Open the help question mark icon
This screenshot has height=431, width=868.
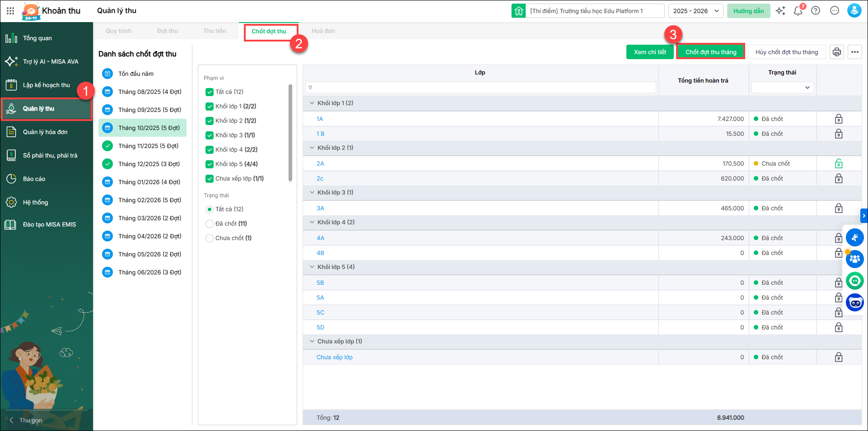pos(816,11)
